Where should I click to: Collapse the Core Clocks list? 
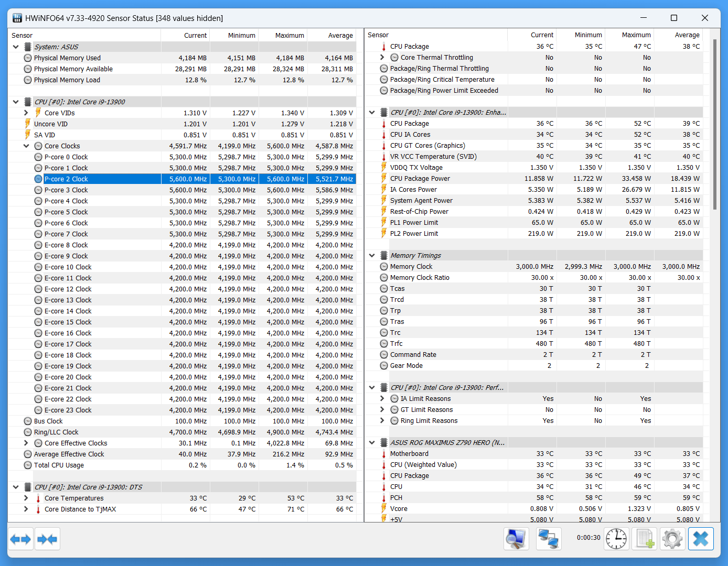(x=26, y=146)
